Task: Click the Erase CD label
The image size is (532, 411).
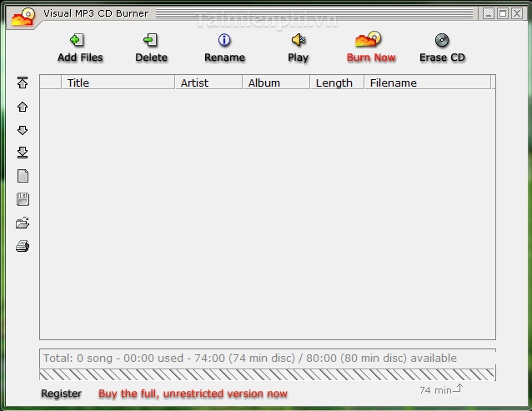Action: pyautogui.click(x=443, y=58)
